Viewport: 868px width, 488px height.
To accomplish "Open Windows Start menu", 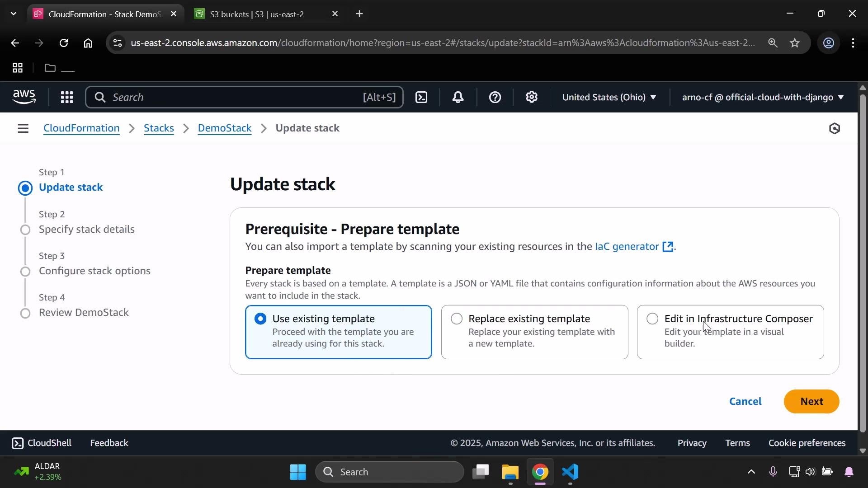I will tap(298, 472).
